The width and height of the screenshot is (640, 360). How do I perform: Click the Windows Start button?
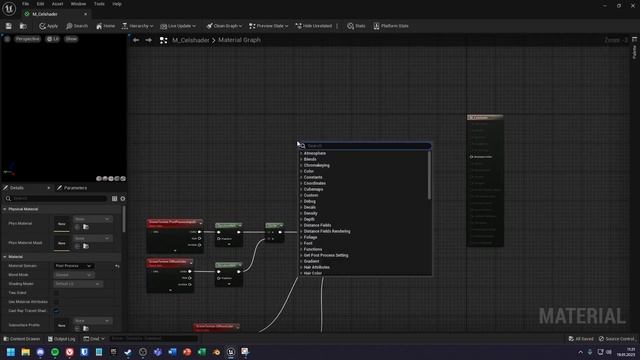(x=11, y=352)
